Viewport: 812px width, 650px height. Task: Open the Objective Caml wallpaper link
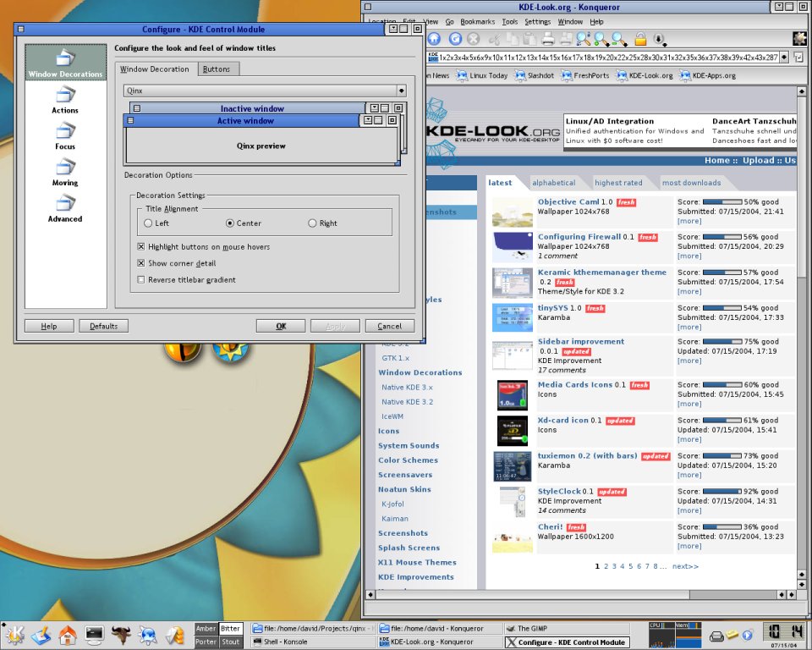tap(568, 202)
